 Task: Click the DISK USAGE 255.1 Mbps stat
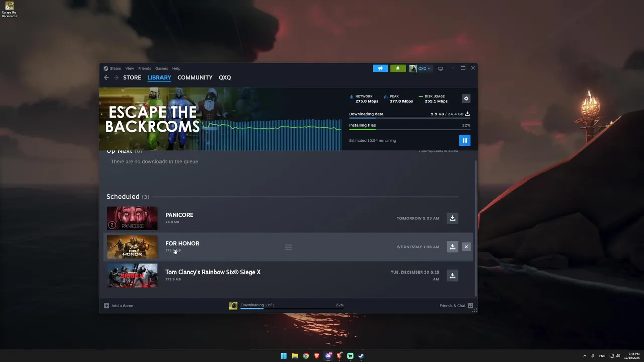[x=433, y=99]
